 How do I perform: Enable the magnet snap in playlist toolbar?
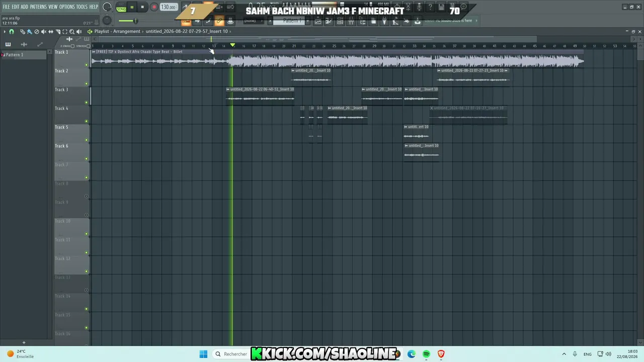click(12, 32)
